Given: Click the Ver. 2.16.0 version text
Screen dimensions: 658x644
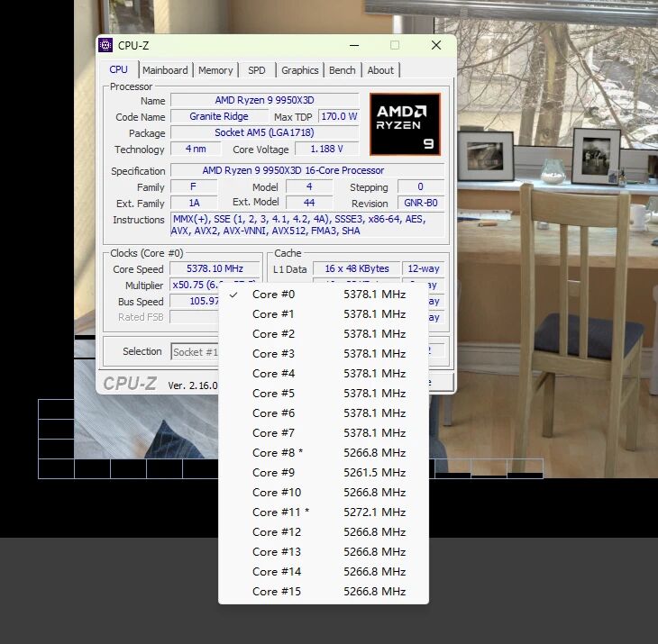Looking at the screenshot, I should 193,385.
